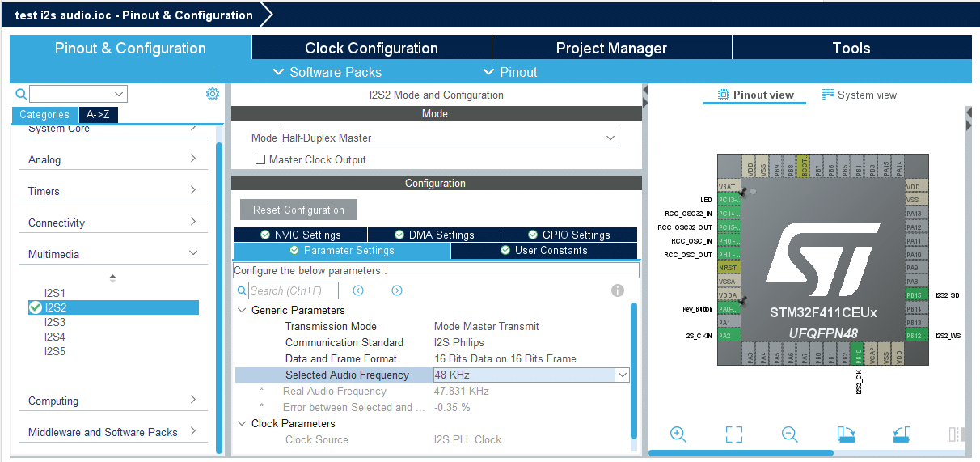The height and width of the screenshot is (462, 980).
Task: Select pin PA0 labeled Key_Button
Action: coord(729,308)
